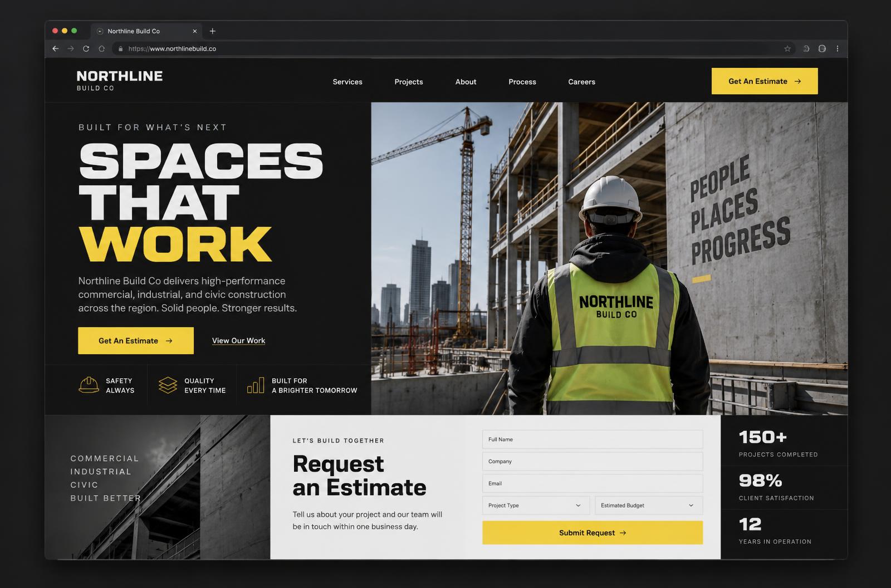Open the Careers nav item
The height and width of the screenshot is (588, 891).
click(581, 82)
